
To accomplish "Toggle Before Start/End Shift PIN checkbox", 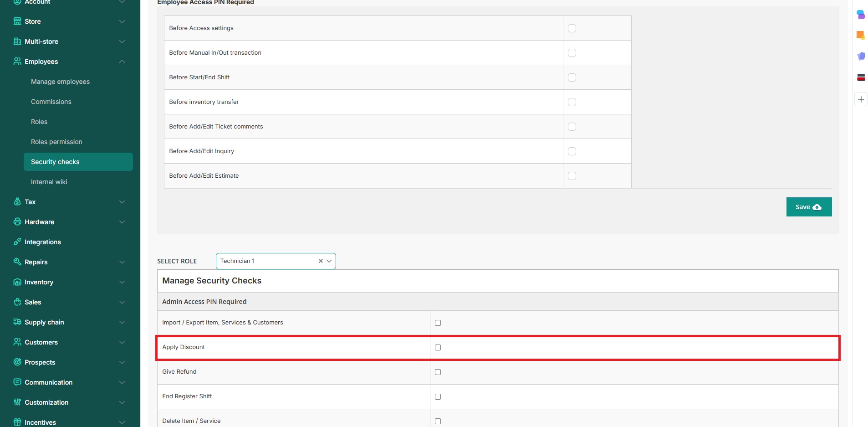I will pos(572,77).
